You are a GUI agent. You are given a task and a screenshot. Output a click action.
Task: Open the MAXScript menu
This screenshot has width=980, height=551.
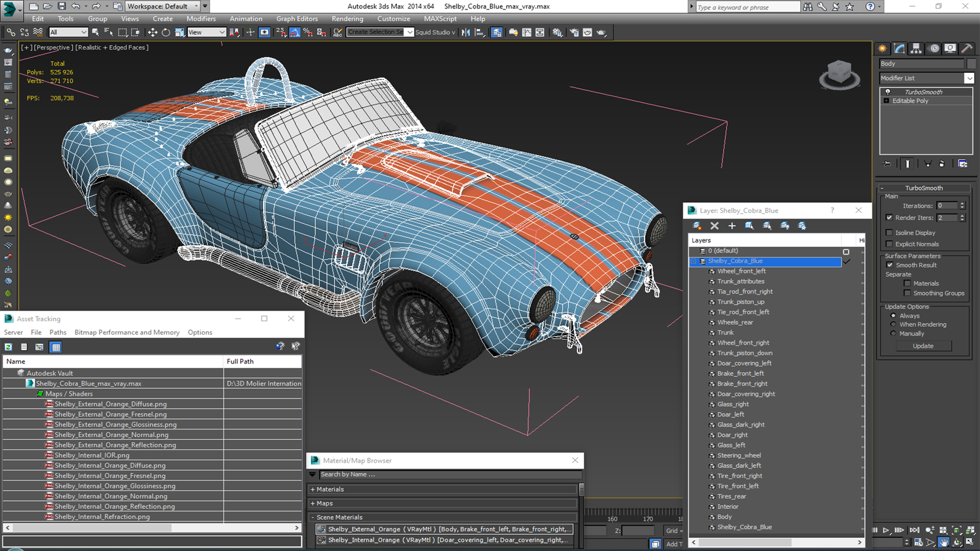coord(440,19)
